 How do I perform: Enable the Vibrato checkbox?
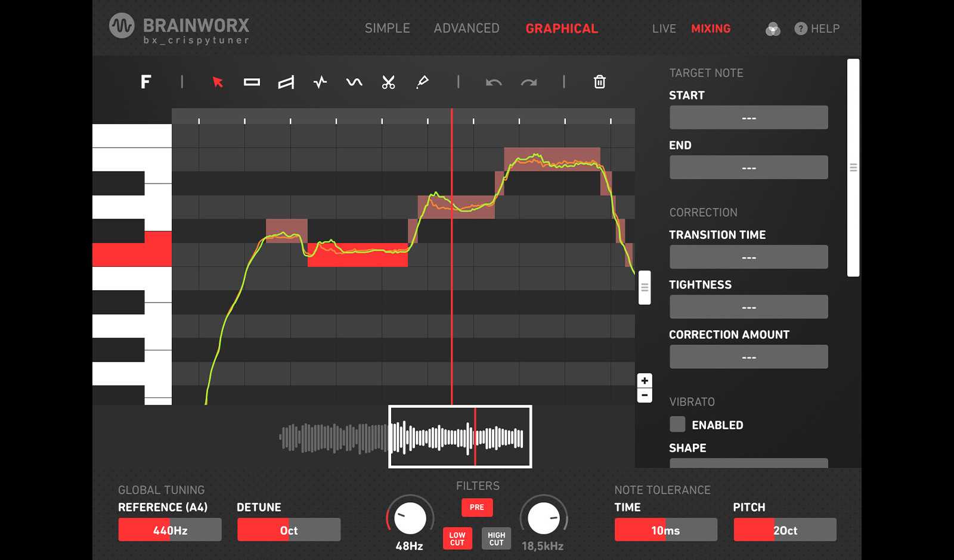tap(677, 424)
